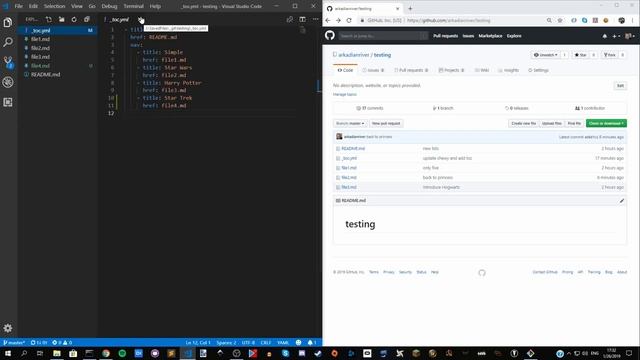Open README.md in the GitHub file list

coord(353,149)
